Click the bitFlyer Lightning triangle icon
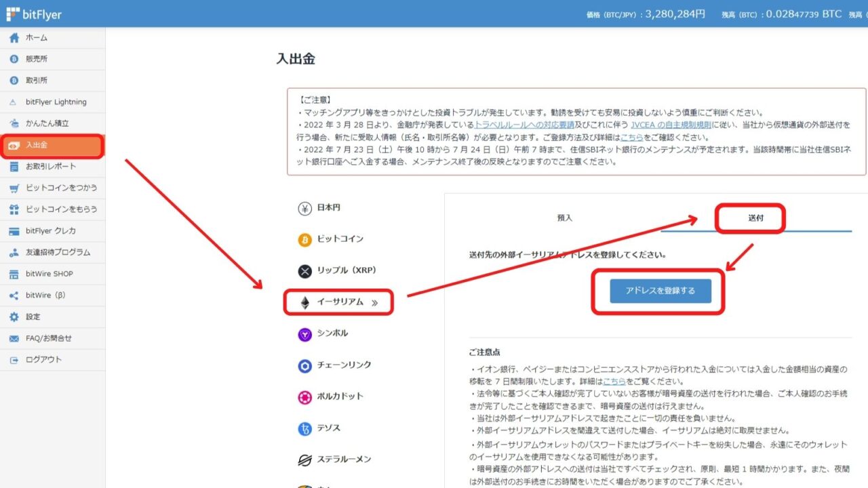This screenshot has width=868, height=488. tap(14, 102)
